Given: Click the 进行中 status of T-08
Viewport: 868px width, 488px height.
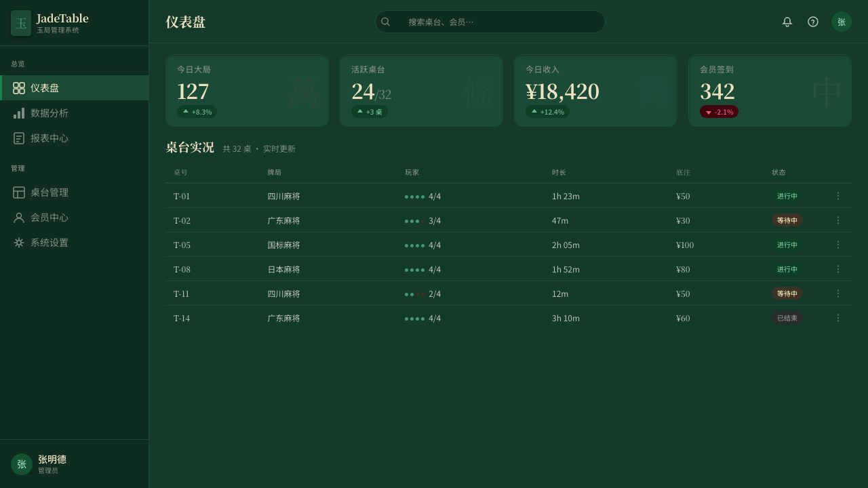Looking at the screenshot, I should pyautogui.click(x=787, y=269).
